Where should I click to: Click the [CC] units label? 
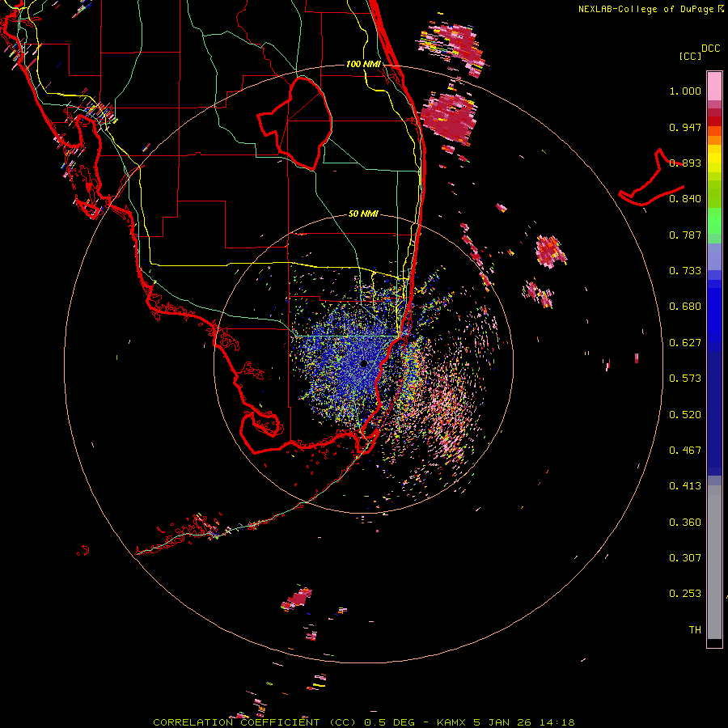690,56
